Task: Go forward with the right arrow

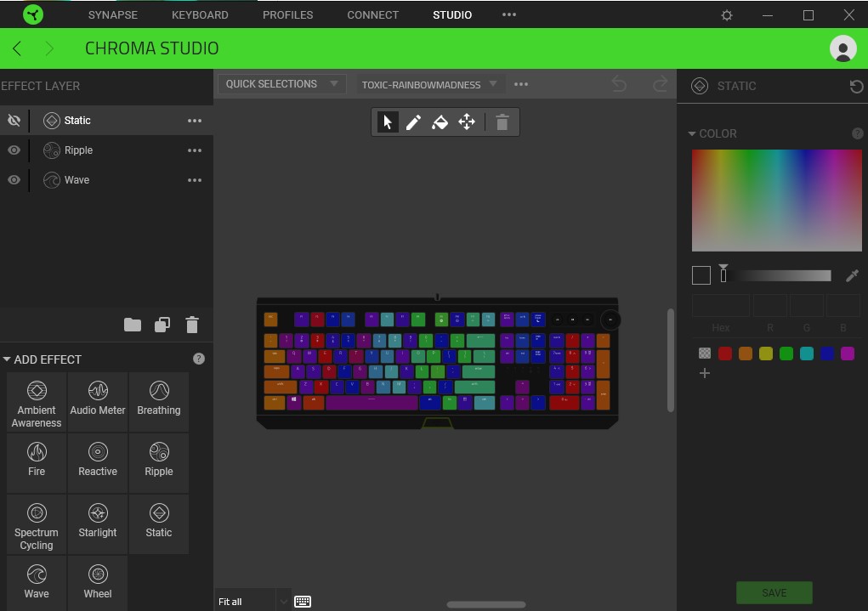Action: pyautogui.click(x=49, y=48)
